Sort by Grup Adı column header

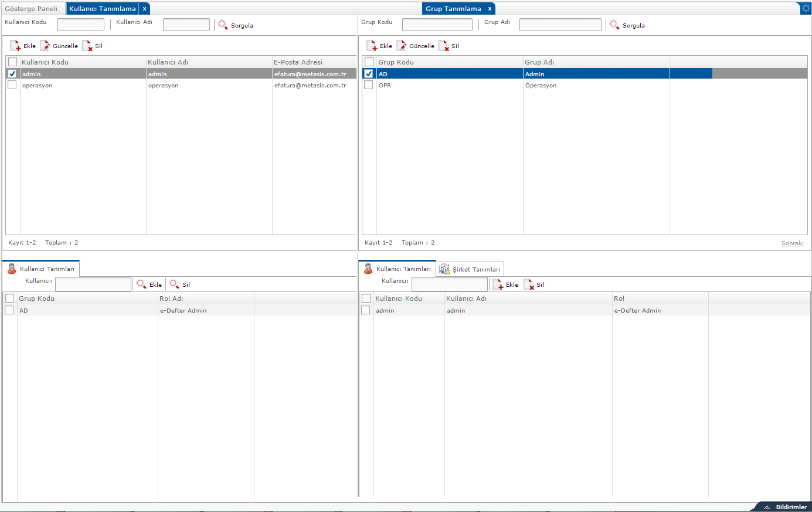click(596, 62)
